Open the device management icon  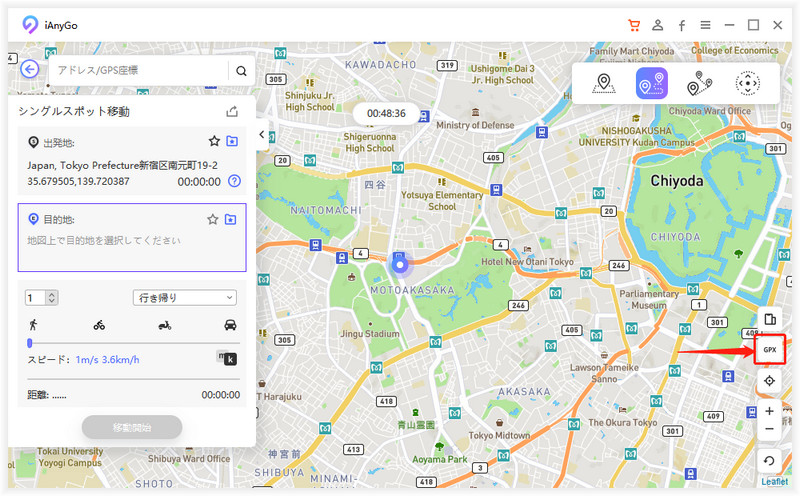click(x=769, y=320)
